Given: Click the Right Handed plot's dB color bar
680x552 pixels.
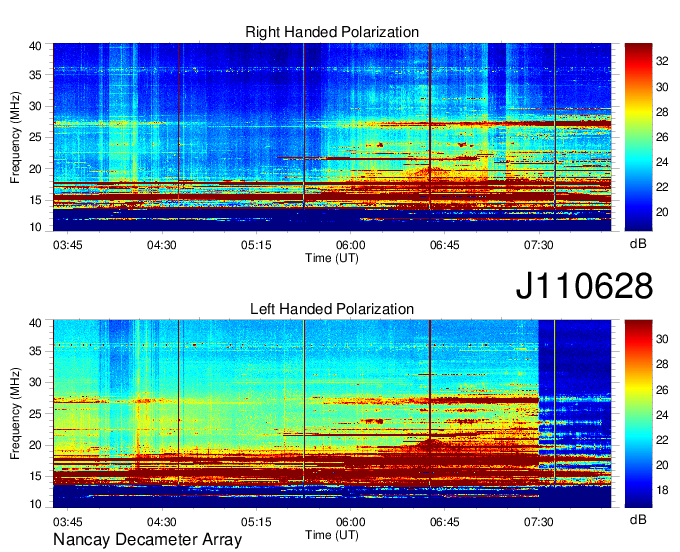Looking at the screenshot, I should pyautogui.click(x=638, y=137).
